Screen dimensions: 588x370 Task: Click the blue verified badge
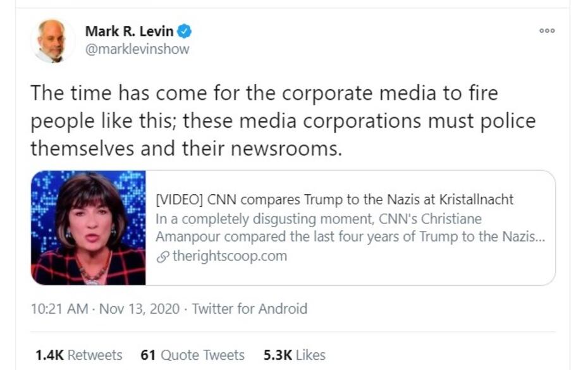(x=184, y=31)
